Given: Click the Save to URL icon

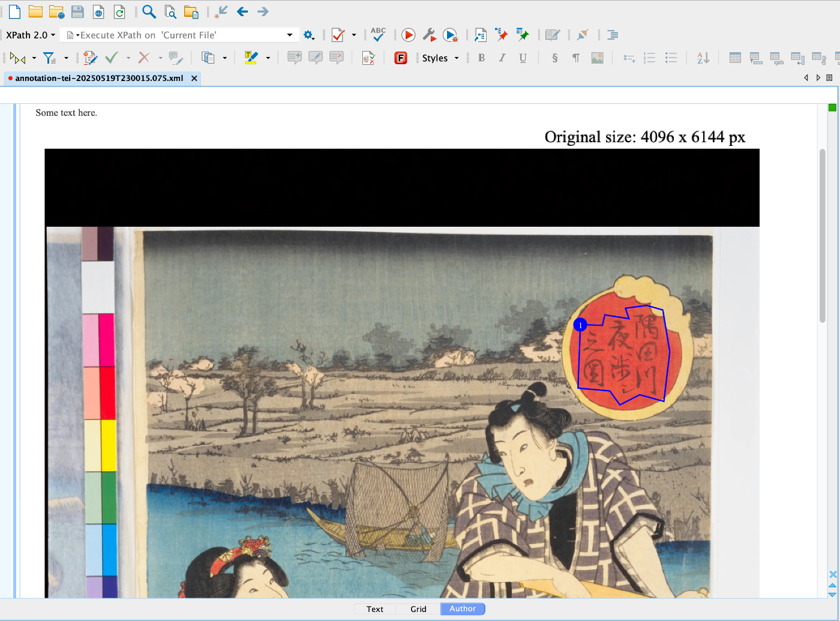Looking at the screenshot, I should pos(98,11).
